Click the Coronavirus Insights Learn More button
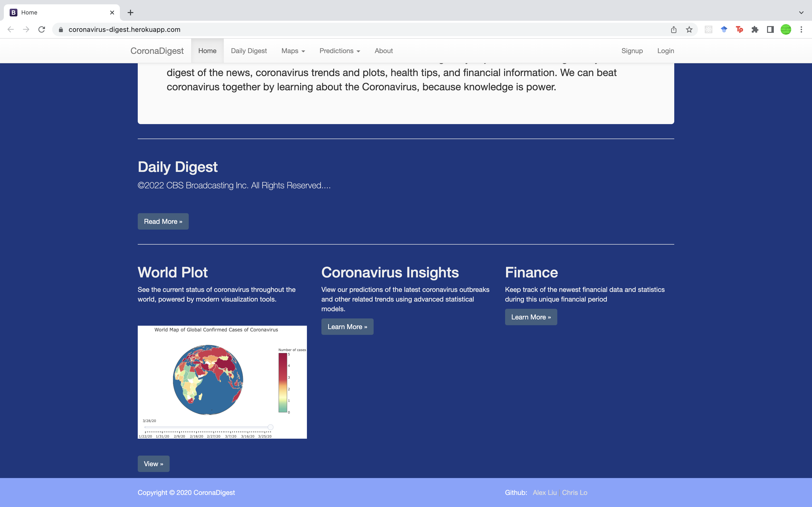Screen dimensions: 812x507 pyautogui.click(x=347, y=326)
